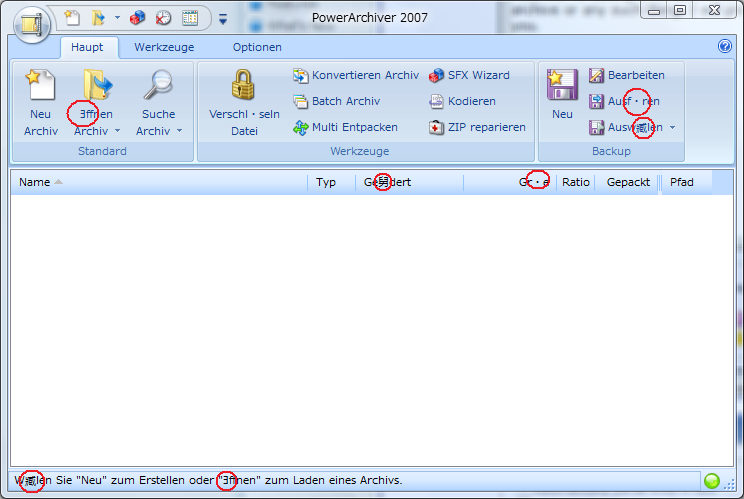The height and width of the screenshot is (499, 744).
Task: Sort list by the Größe column header
Action: 509,182
